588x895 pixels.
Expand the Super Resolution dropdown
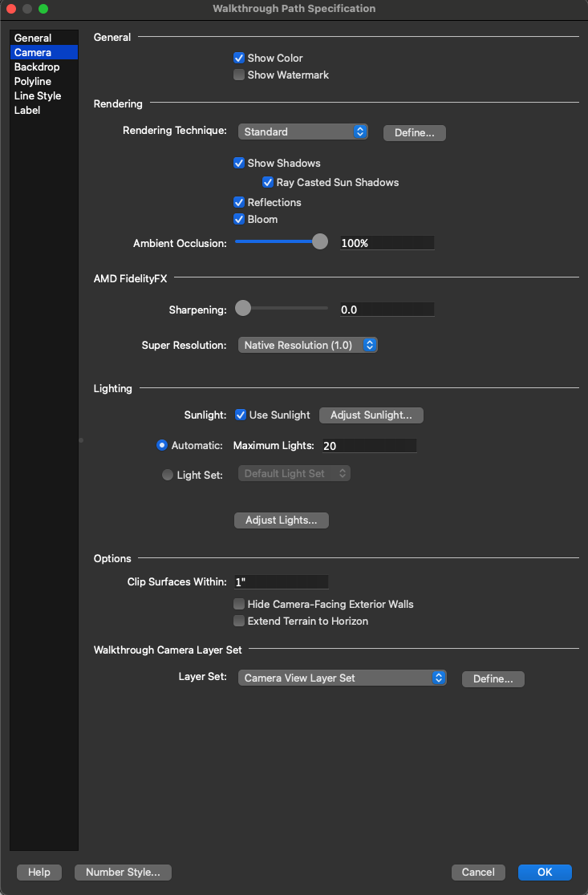pyautogui.click(x=308, y=345)
